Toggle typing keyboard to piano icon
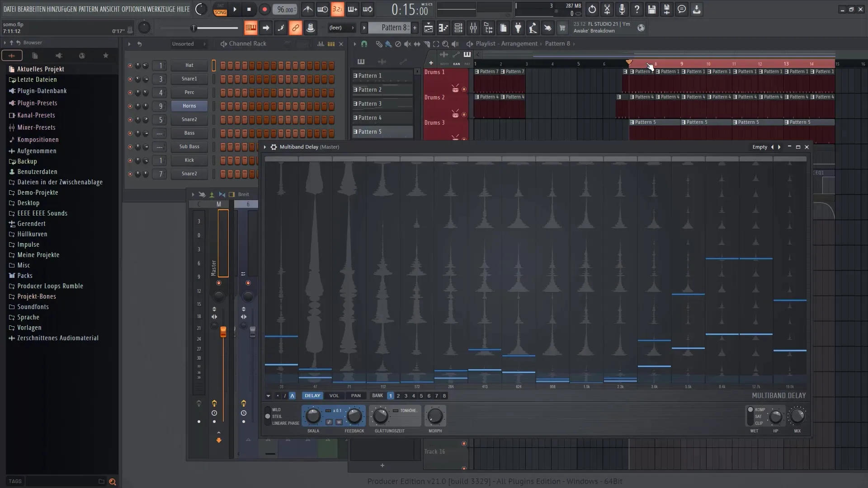868x488 pixels. pyautogui.click(x=250, y=28)
